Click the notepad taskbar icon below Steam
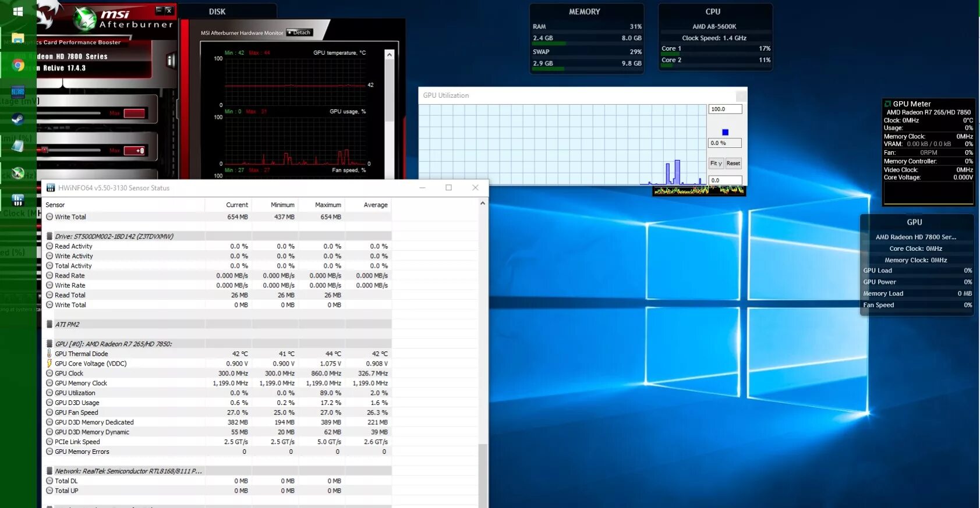 point(18,145)
